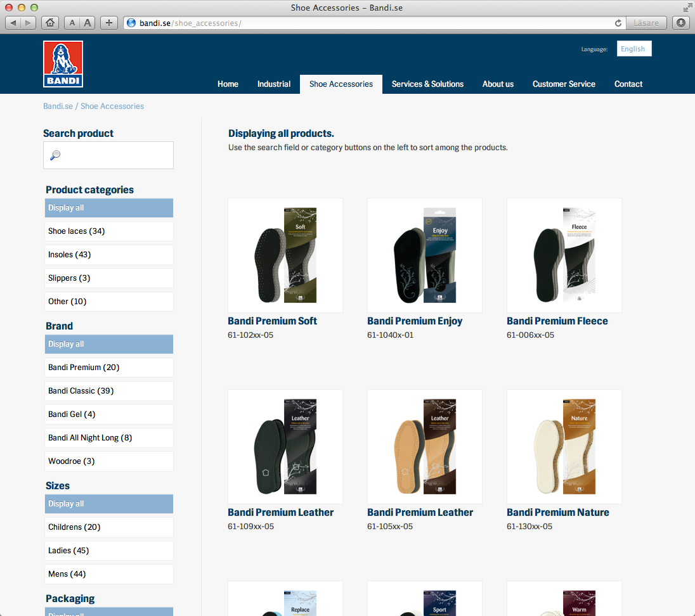
Task: Click the browser home icon
Action: pos(50,23)
